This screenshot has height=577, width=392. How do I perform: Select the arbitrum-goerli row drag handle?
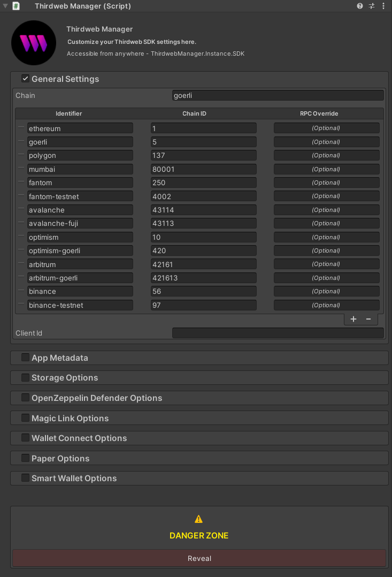click(21, 277)
